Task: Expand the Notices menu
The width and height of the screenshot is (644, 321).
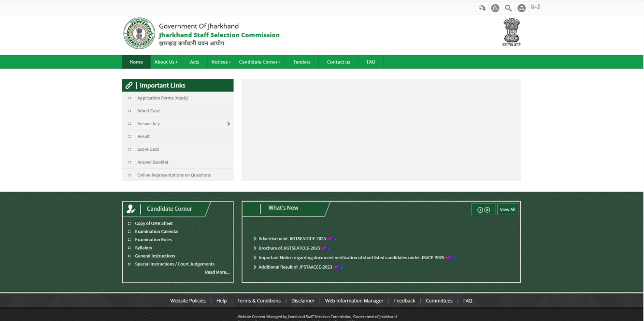Action: (x=221, y=62)
